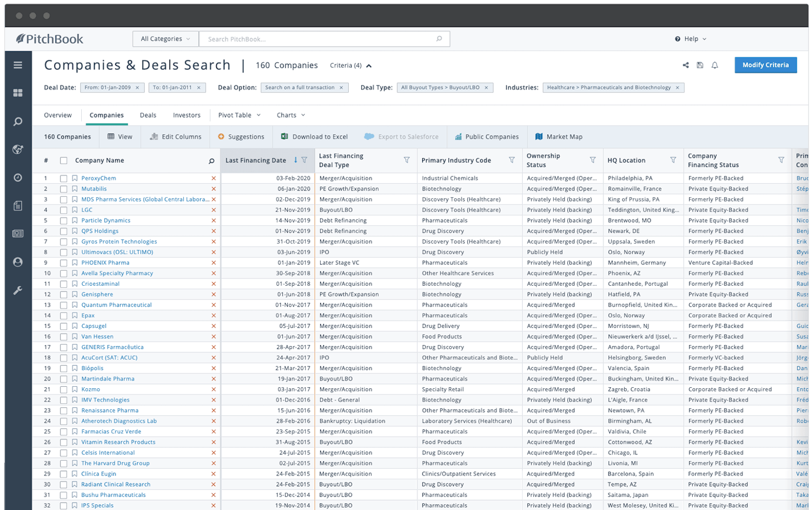Screen dimensions: 812x510
Task: Filter the Ownership Status column
Action: tap(592, 160)
